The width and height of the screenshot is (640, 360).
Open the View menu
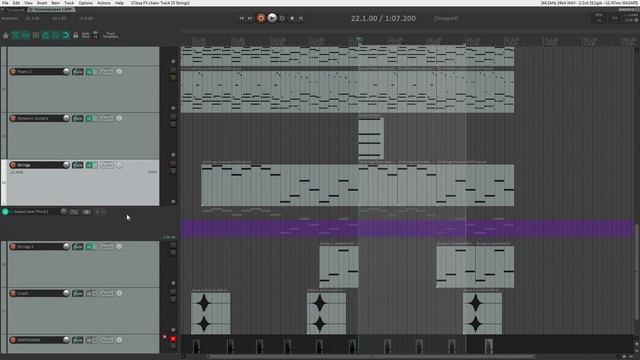[x=28, y=3]
